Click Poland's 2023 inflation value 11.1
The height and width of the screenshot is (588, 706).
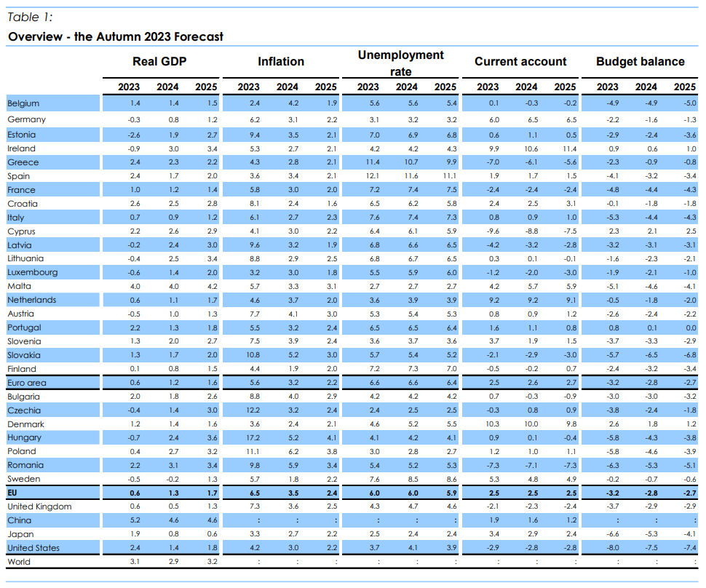253,452
